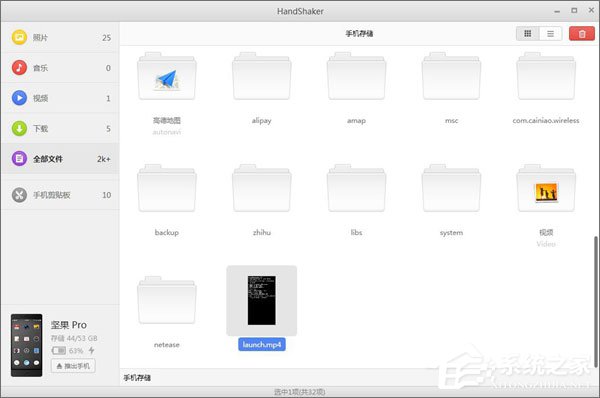Open the netease folder
Screen dimensions: 600x398
pyautogui.click(x=166, y=300)
